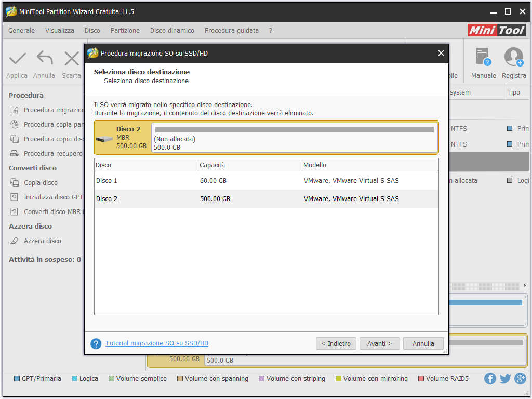Click the tutorial help question mark icon
532x399 pixels.
point(96,344)
